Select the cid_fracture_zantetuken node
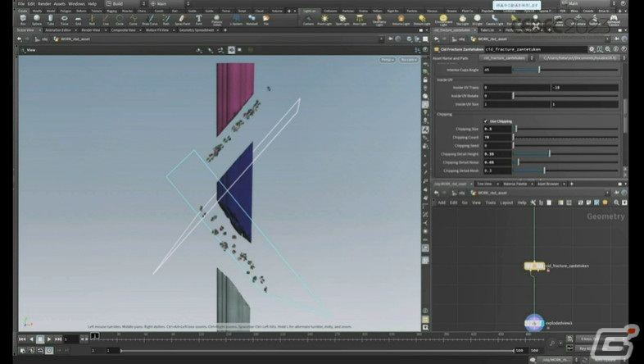This screenshot has height=364, width=644. point(534,266)
